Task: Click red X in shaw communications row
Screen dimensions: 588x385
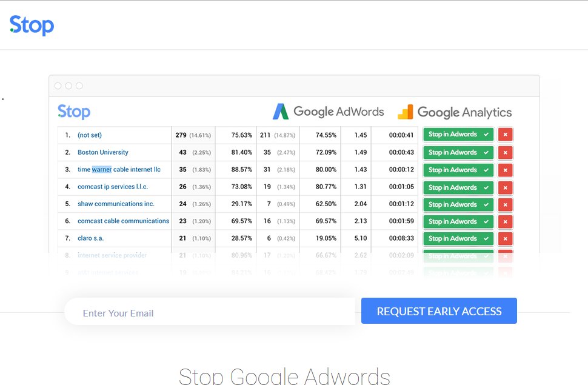Action: tap(505, 204)
